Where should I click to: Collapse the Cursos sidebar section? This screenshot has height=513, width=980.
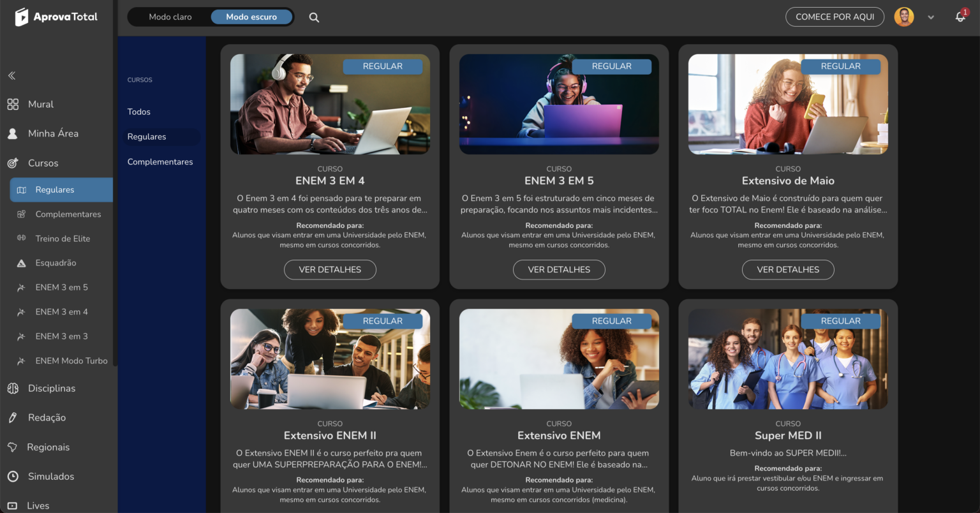pos(43,163)
